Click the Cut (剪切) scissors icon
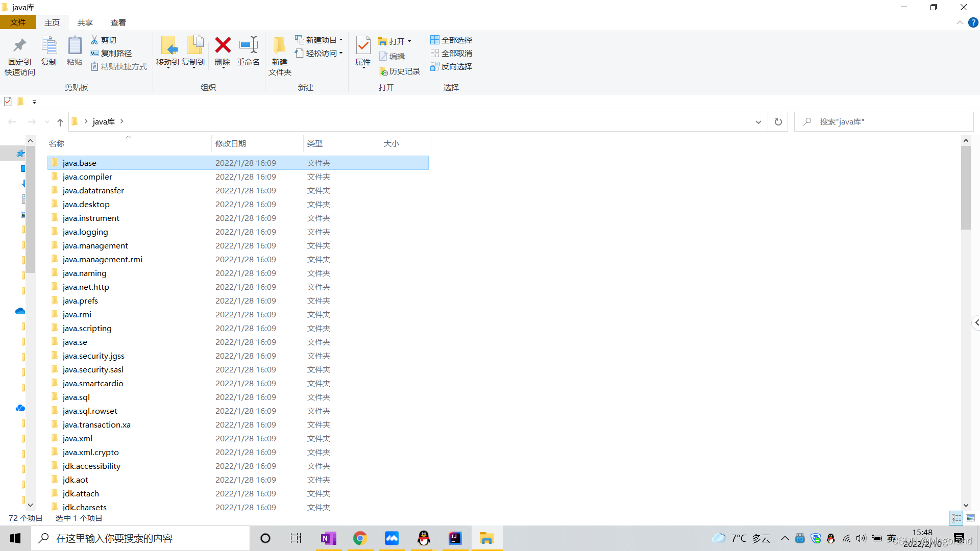The width and height of the screenshot is (980, 551). [x=94, y=40]
